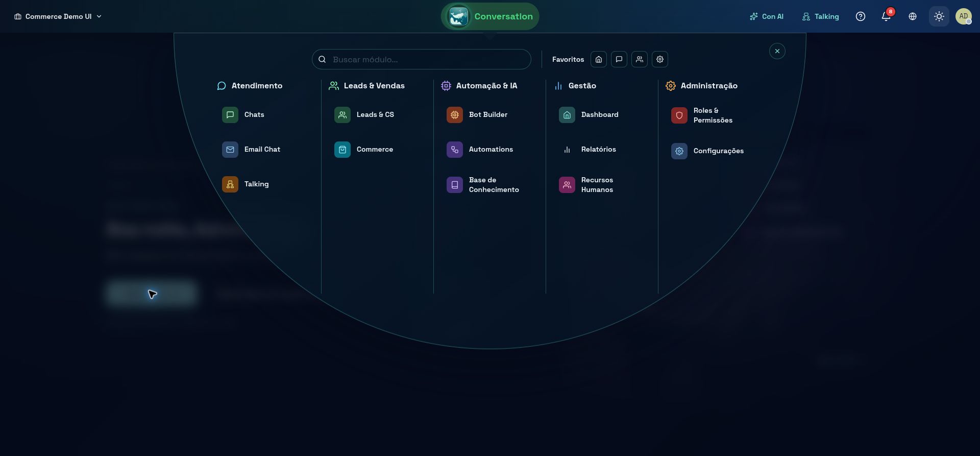Open the Configurações gear icon
The height and width of the screenshot is (456, 980).
tap(679, 151)
